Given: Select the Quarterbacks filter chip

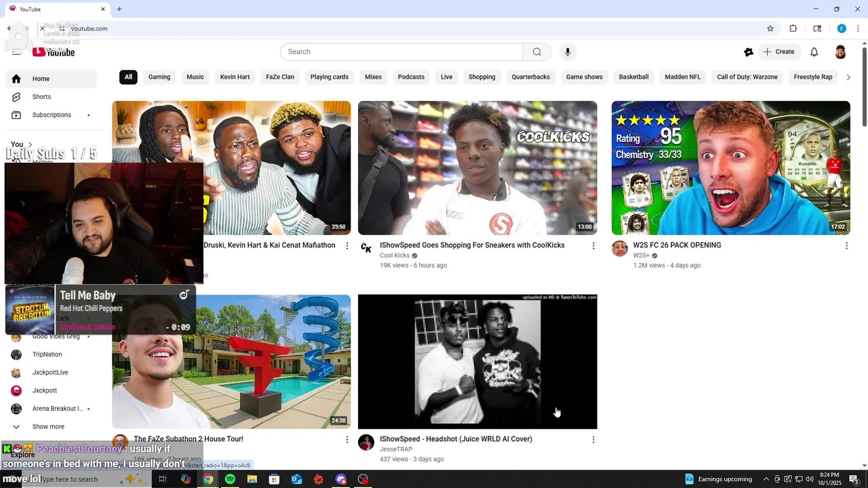Looking at the screenshot, I should [531, 77].
